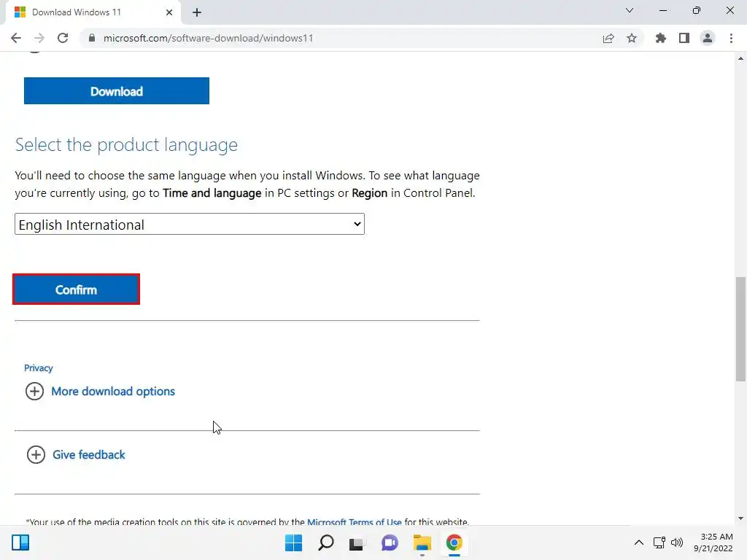Image resolution: width=747 pixels, height=560 pixels.
Task: Open network status tray icon
Action: [x=659, y=542]
